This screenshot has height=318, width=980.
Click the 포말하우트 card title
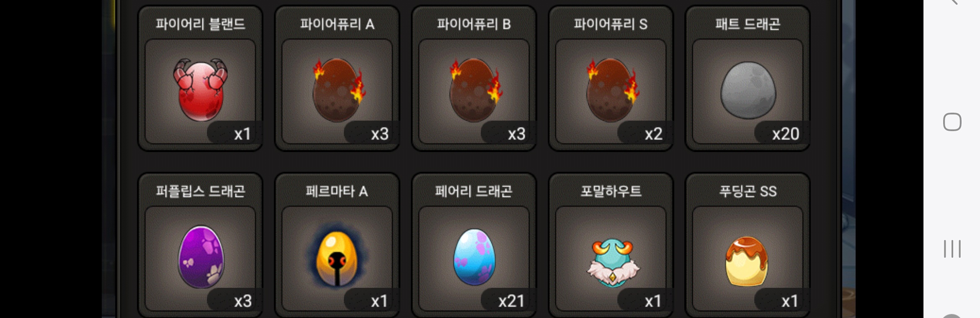coord(611,191)
